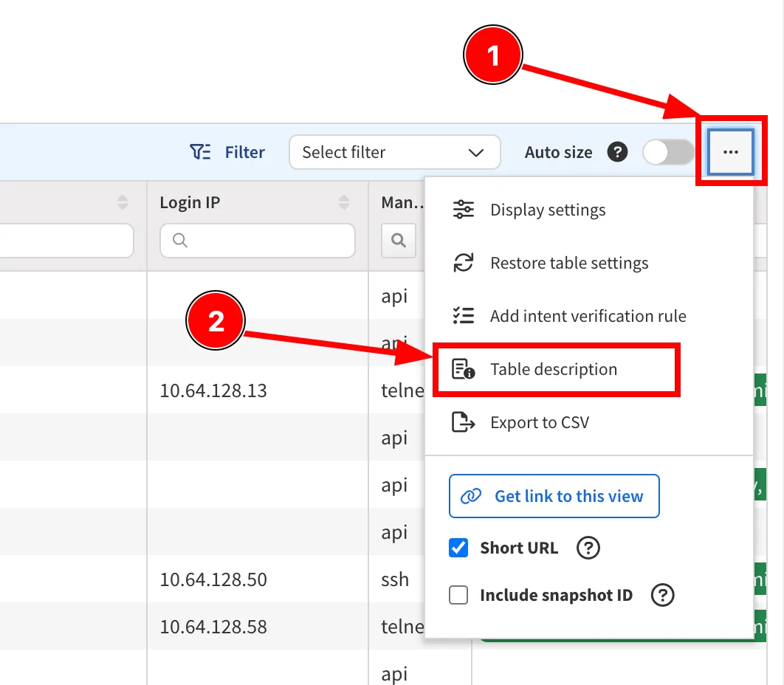Enable the Include snapshot ID checkbox

click(x=459, y=595)
